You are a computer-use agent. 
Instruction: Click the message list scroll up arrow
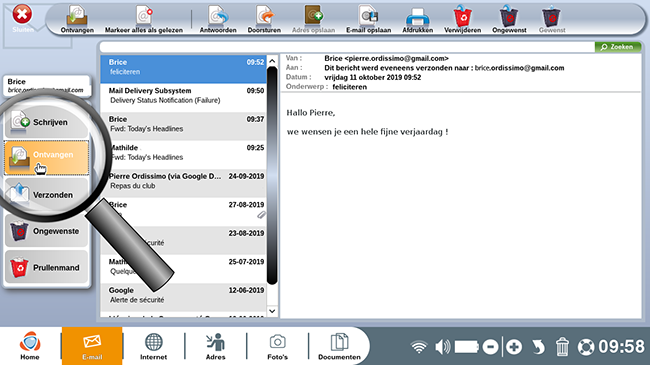272,61
